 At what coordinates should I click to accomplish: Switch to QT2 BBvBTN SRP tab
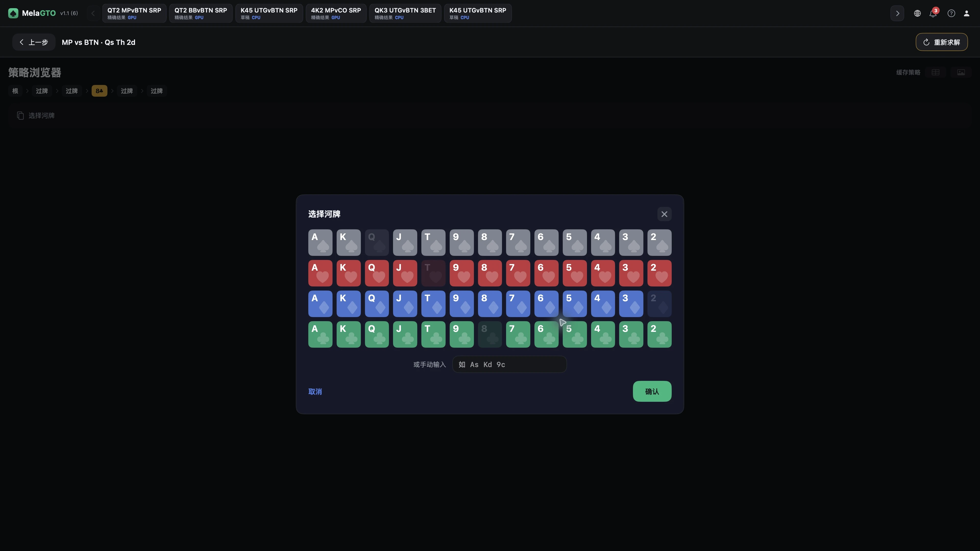[201, 13]
